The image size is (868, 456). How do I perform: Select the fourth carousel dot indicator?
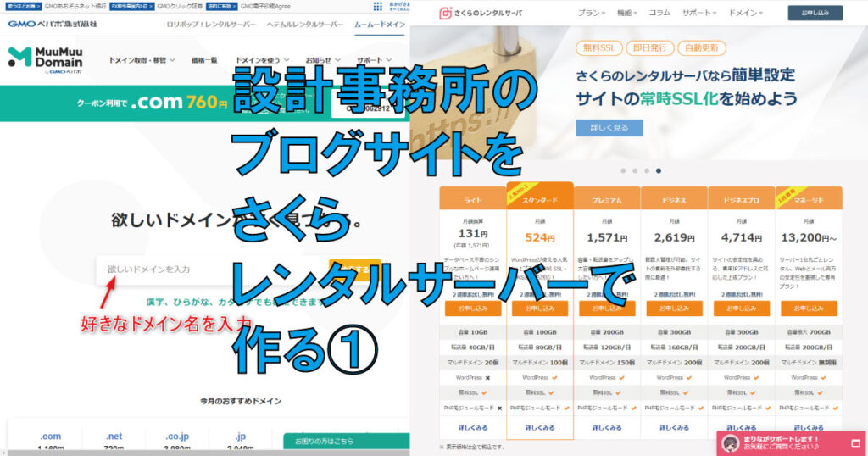[658, 171]
